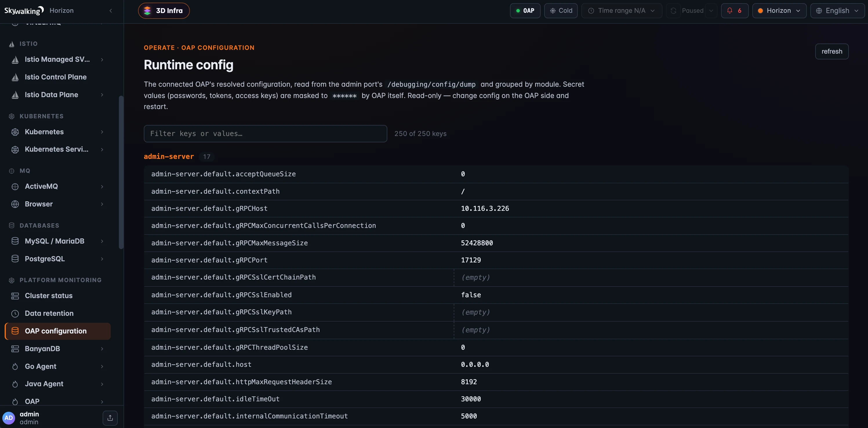Click the MySQL / MariaDB database icon
Image resolution: width=868 pixels, height=428 pixels.
click(x=15, y=241)
